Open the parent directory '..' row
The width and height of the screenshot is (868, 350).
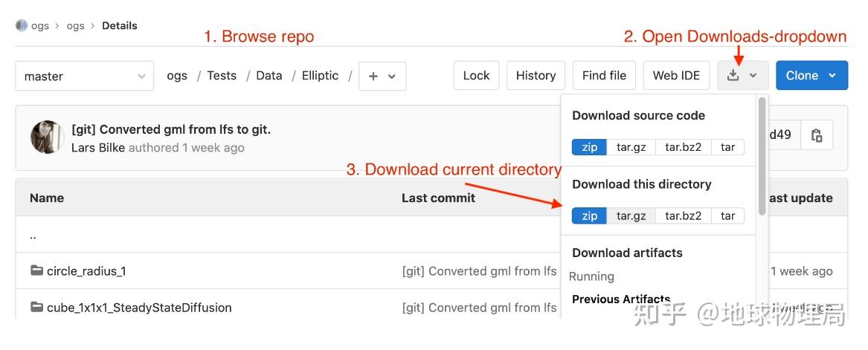point(33,235)
